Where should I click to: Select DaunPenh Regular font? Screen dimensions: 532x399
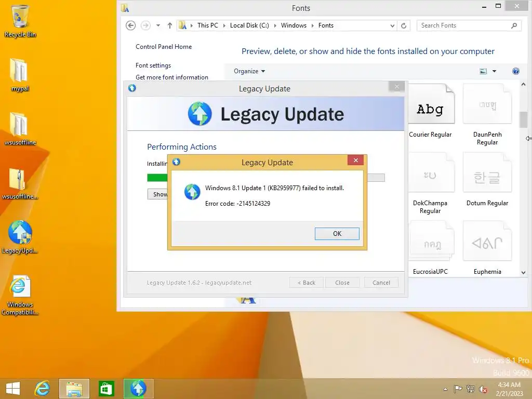click(x=487, y=115)
